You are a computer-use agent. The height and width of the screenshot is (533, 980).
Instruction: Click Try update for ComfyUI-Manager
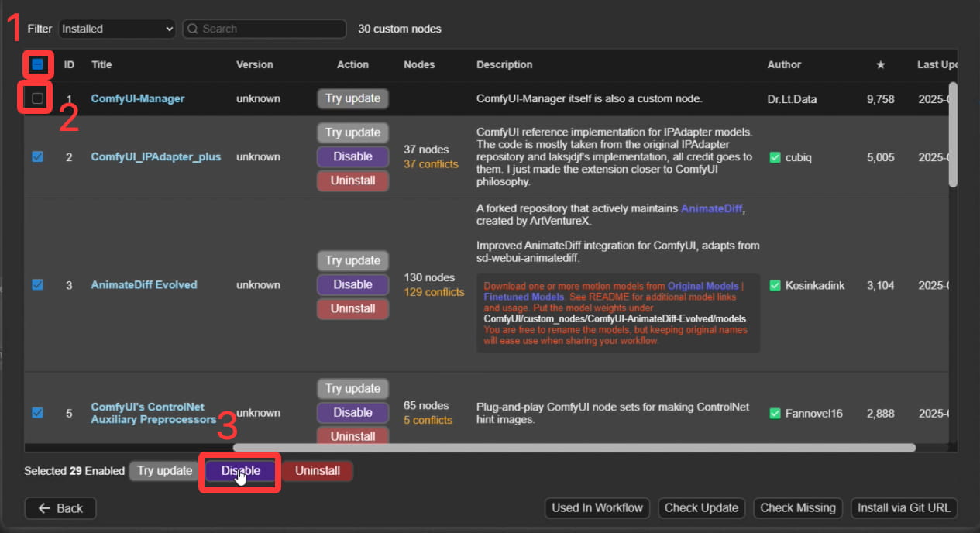(352, 98)
